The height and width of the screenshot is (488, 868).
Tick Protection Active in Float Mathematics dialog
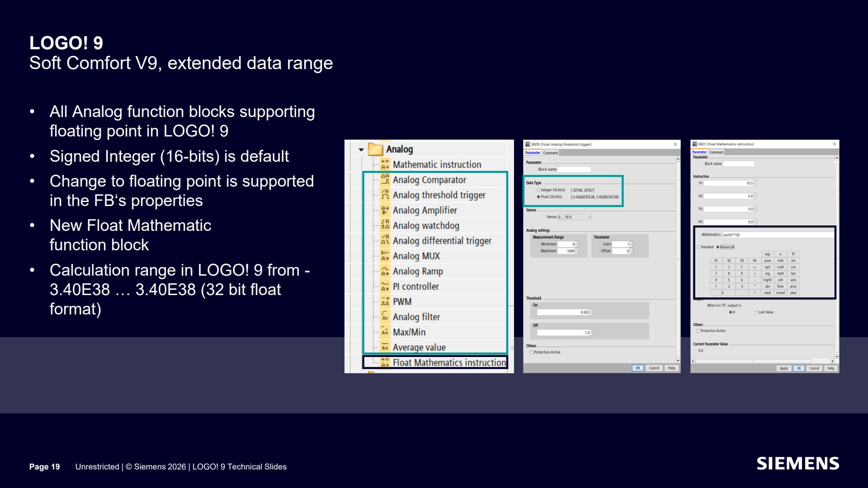(x=698, y=331)
